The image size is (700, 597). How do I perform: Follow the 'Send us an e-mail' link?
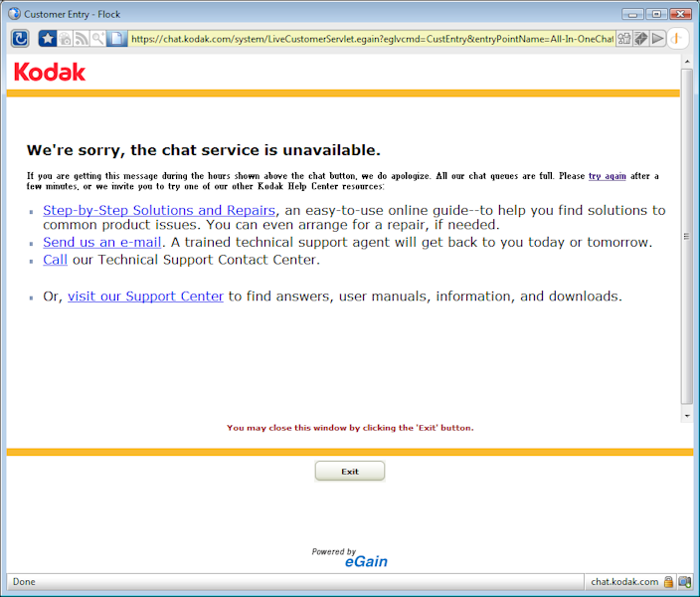[x=101, y=242]
